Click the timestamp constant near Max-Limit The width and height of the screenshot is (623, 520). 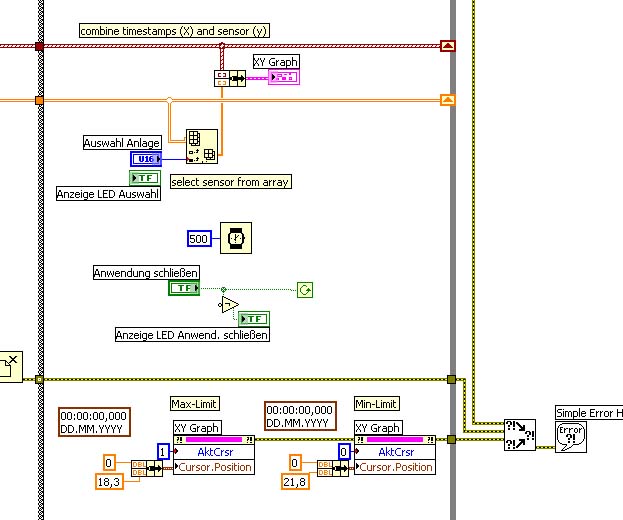click(94, 422)
